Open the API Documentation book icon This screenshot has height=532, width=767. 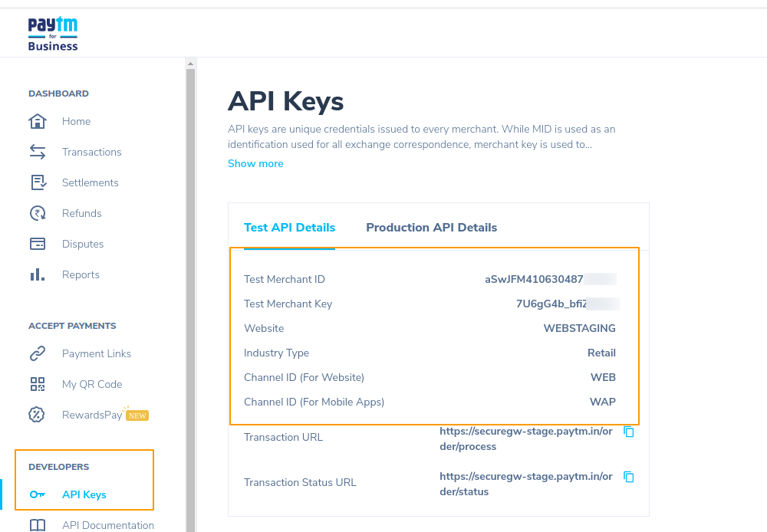(37, 525)
